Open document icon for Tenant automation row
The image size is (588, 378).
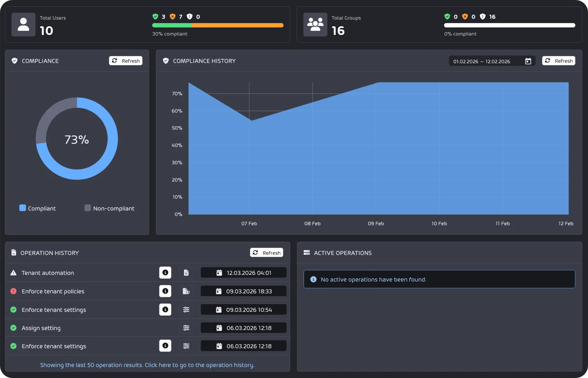pyautogui.click(x=186, y=273)
